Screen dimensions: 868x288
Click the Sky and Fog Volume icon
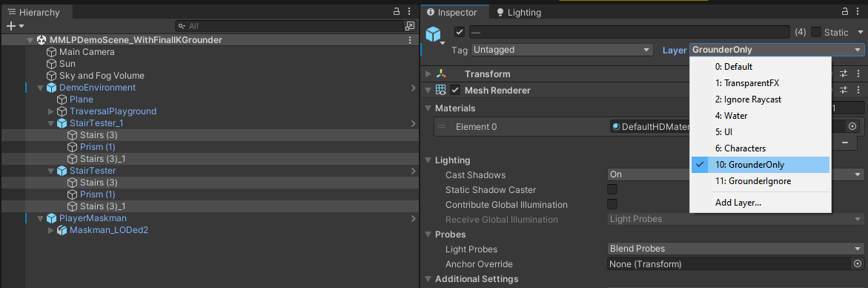(51, 76)
